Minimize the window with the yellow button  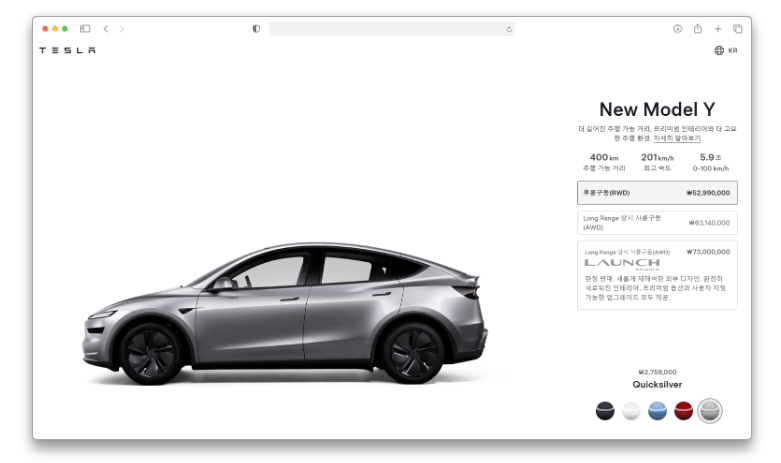click(55, 29)
